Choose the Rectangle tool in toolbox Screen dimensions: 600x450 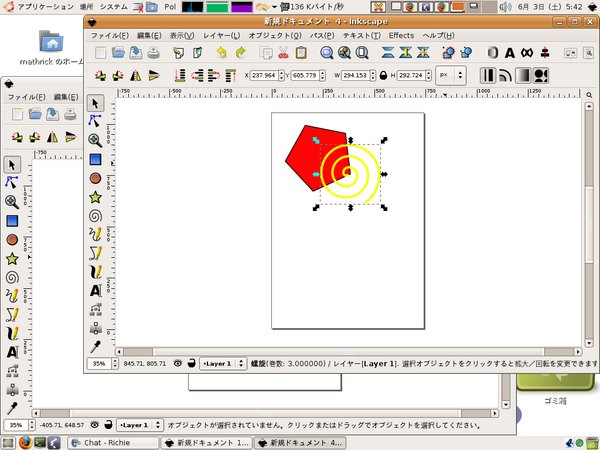pos(95,159)
